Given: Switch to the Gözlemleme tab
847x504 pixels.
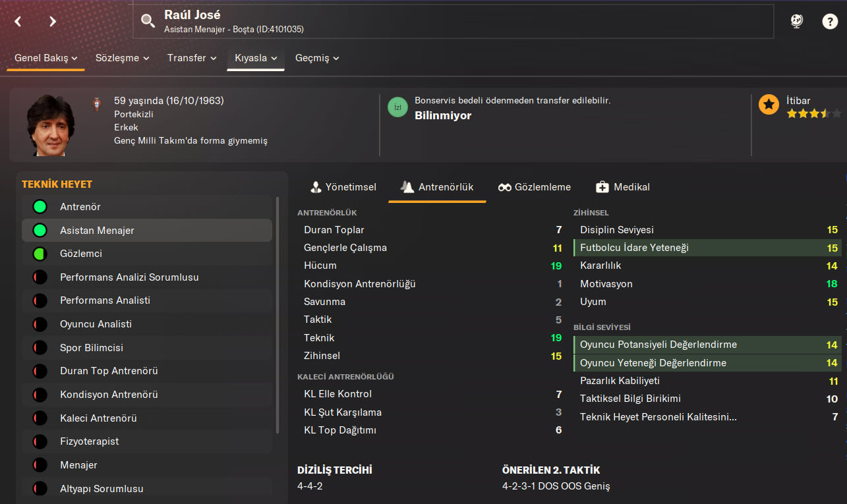Looking at the screenshot, I should (x=535, y=187).
